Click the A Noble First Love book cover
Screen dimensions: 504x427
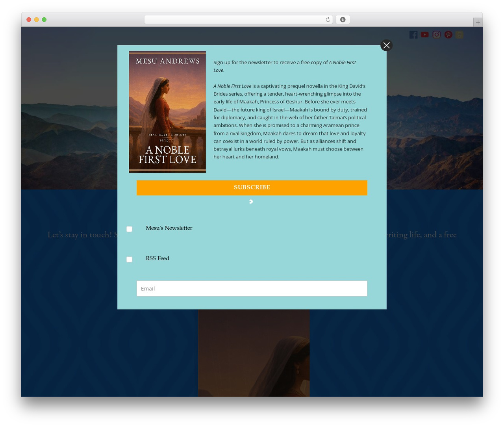pos(167,112)
